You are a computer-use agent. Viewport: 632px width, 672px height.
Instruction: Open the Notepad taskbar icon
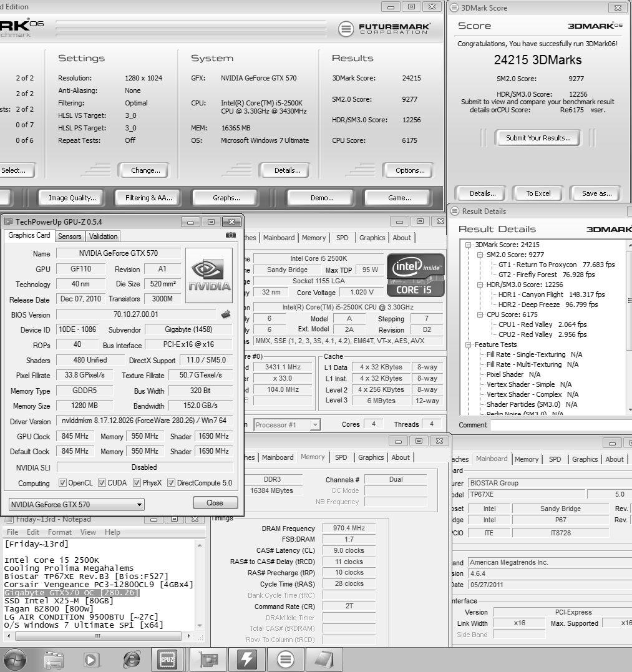click(324, 660)
